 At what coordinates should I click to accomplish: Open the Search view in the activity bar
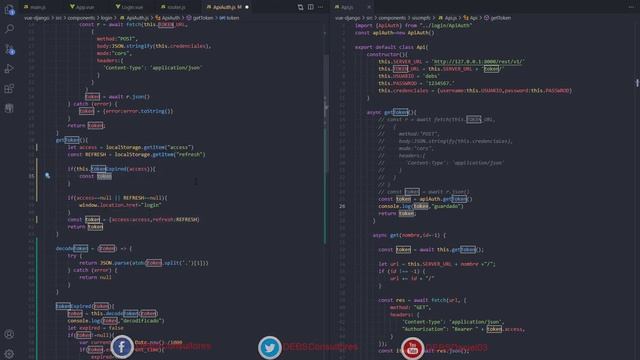9,29
